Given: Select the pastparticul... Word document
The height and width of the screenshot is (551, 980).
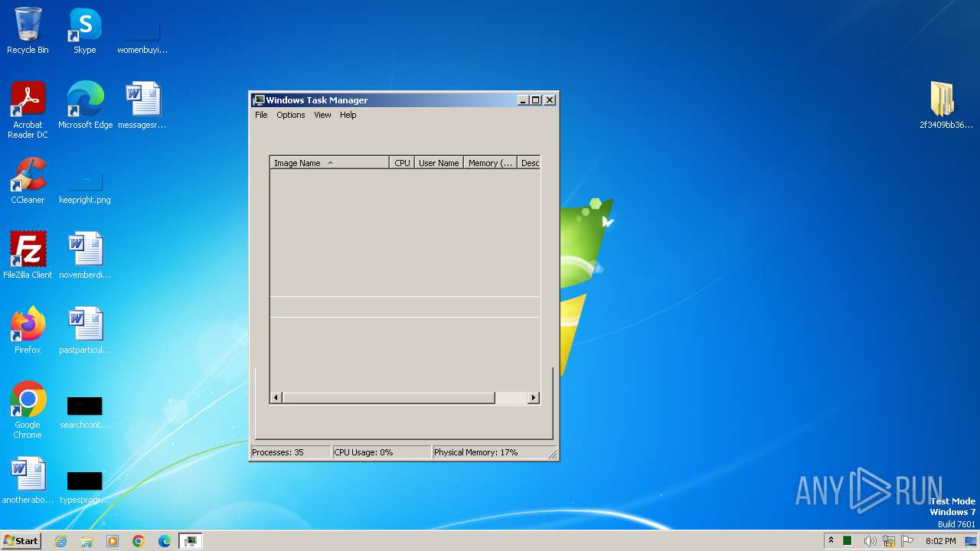Looking at the screenshot, I should coord(85,331).
